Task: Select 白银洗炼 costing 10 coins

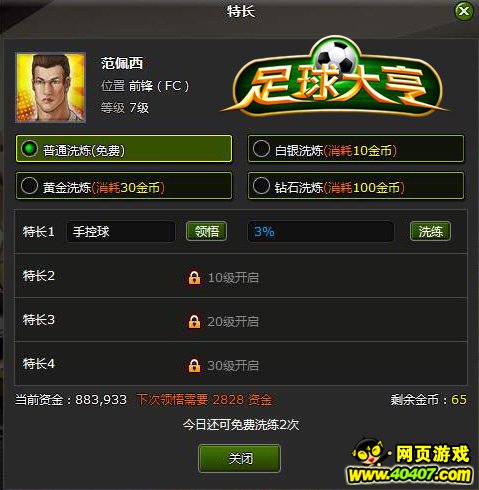Action: [356, 149]
